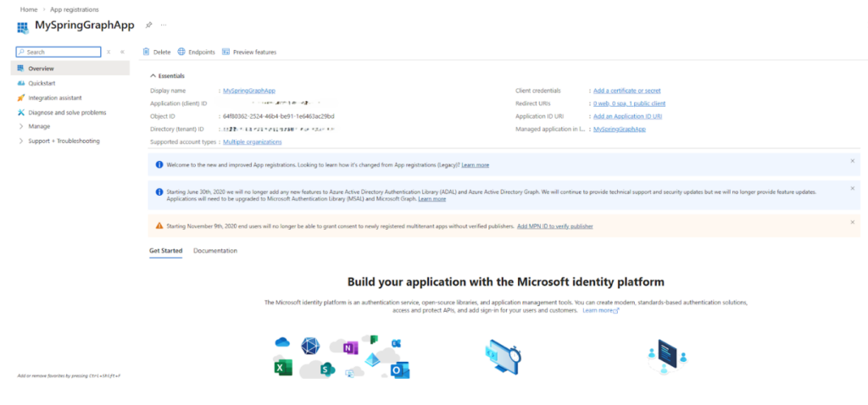Image resolution: width=868 pixels, height=405 pixels.
Task: Click the Supported account types label
Action: pyautogui.click(x=183, y=141)
